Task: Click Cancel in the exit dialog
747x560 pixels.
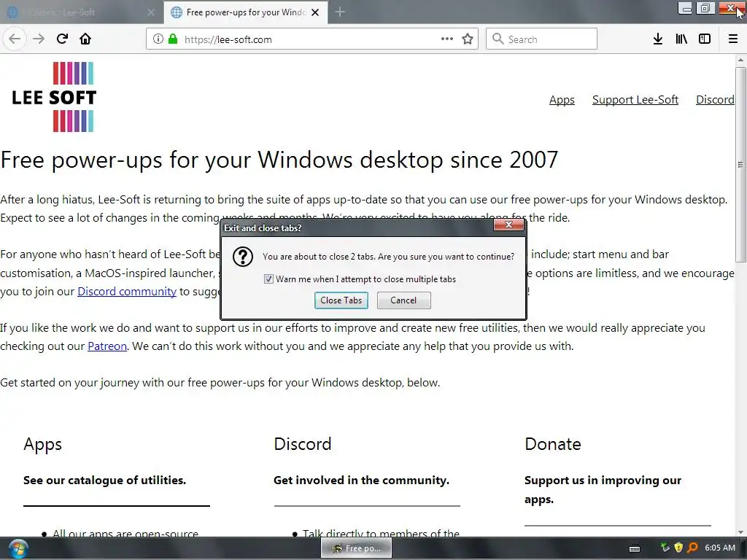Action: click(x=403, y=300)
